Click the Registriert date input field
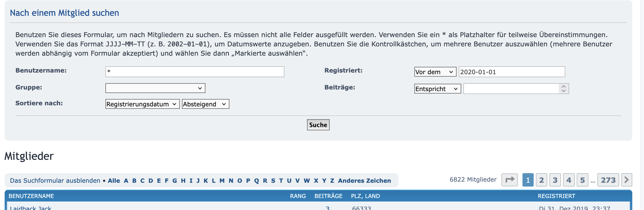Screen dimensions: 644x210 tap(512, 72)
